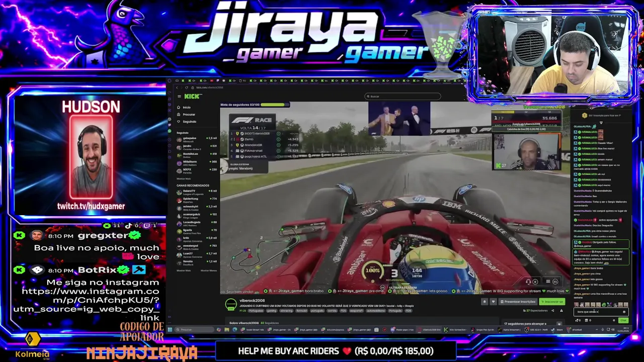Open recommended channel BalanoTV

(x=197, y=193)
